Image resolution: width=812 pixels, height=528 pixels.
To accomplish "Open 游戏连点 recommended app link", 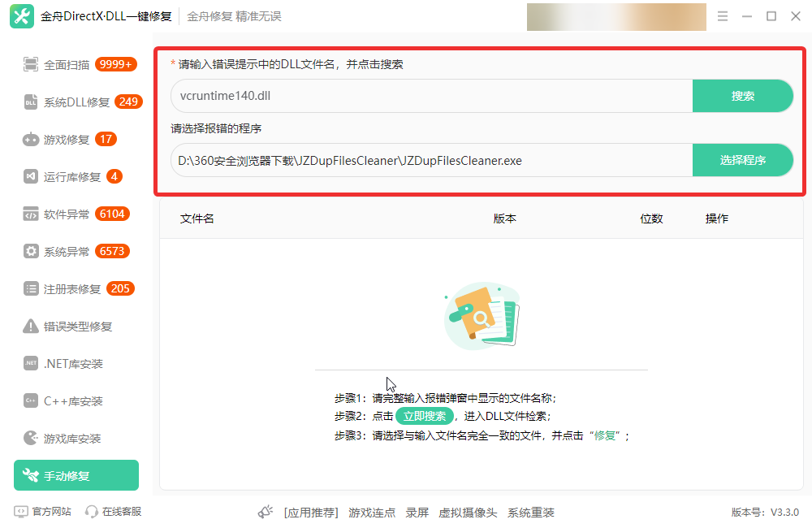I will pos(372,513).
